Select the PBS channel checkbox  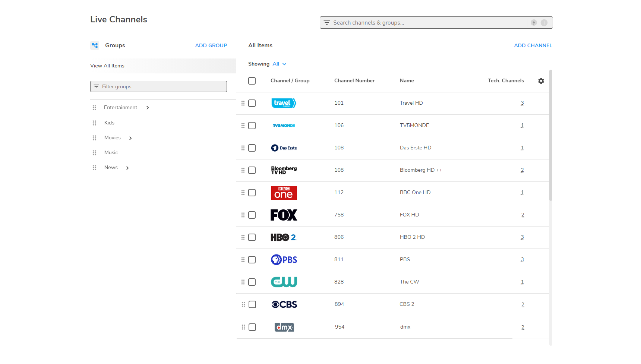point(252,260)
